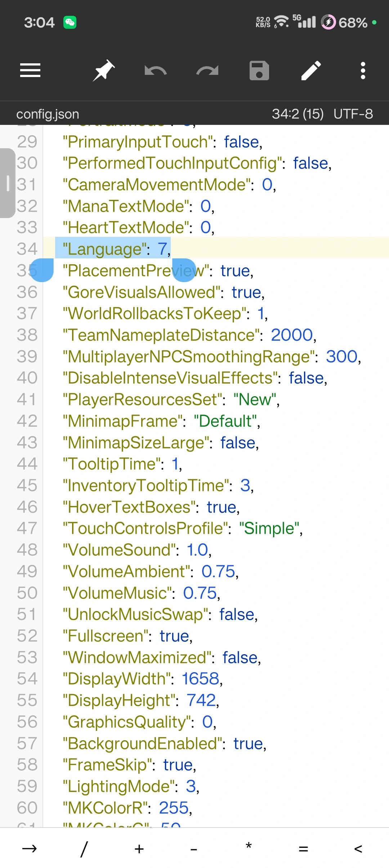Insert plus sign from symbol bar
The height and width of the screenshot is (868, 389).
click(x=139, y=849)
